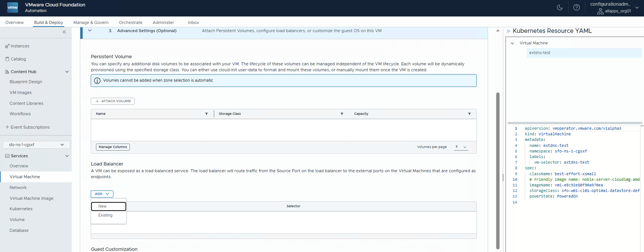Collapse the Kubernetes Resource YAML panel
Image resolution: width=644 pixels, height=252 pixels.
[508, 31]
